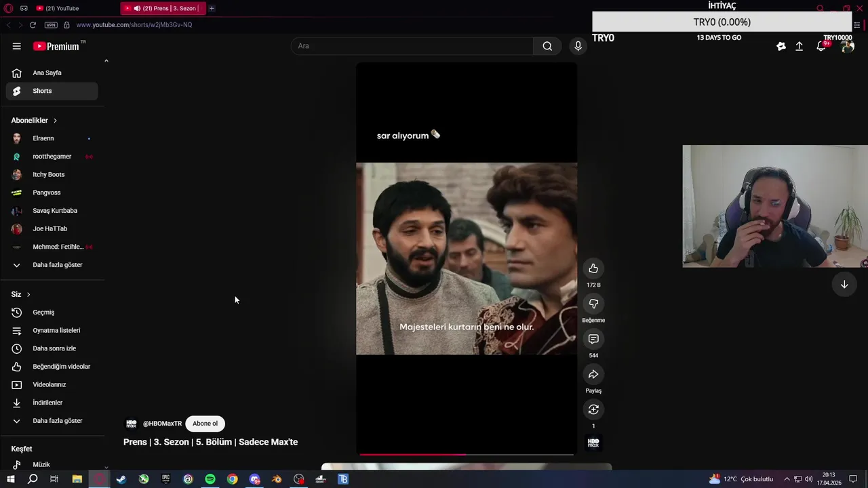Open Chrome from taskbar
Screen dimensions: 868x488
pyautogui.click(x=233, y=479)
